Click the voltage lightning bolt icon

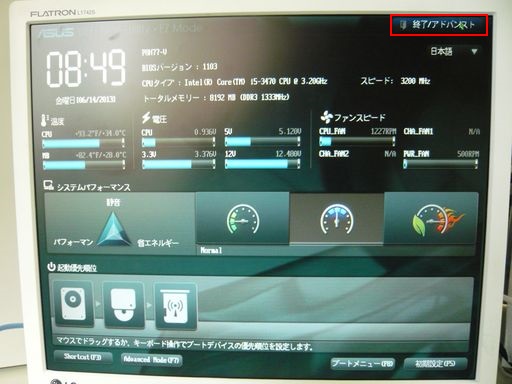(146, 117)
